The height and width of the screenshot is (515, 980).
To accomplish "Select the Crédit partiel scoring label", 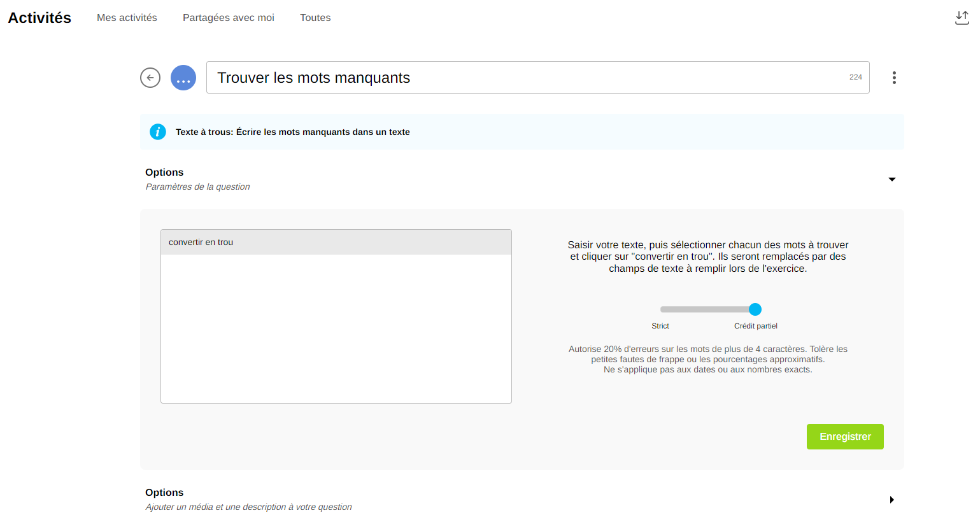I will 755,326.
